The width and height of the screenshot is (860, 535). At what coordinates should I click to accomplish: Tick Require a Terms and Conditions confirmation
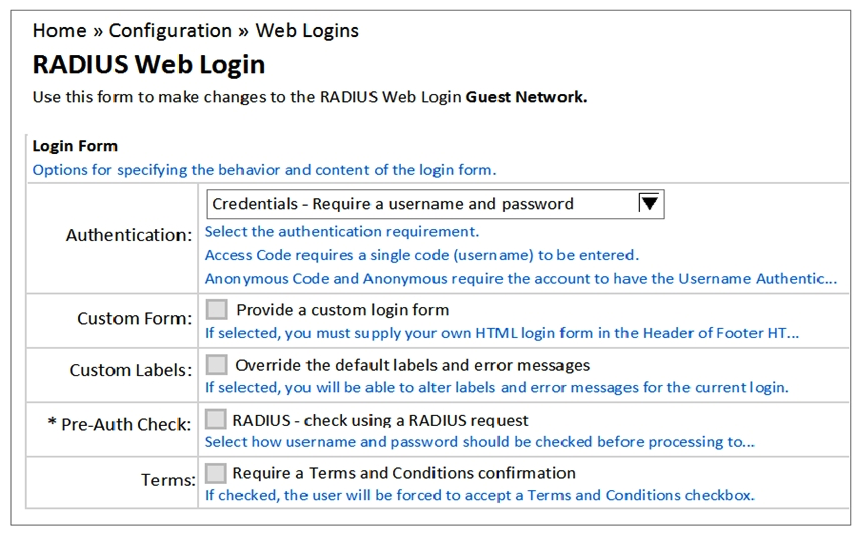click(216, 472)
